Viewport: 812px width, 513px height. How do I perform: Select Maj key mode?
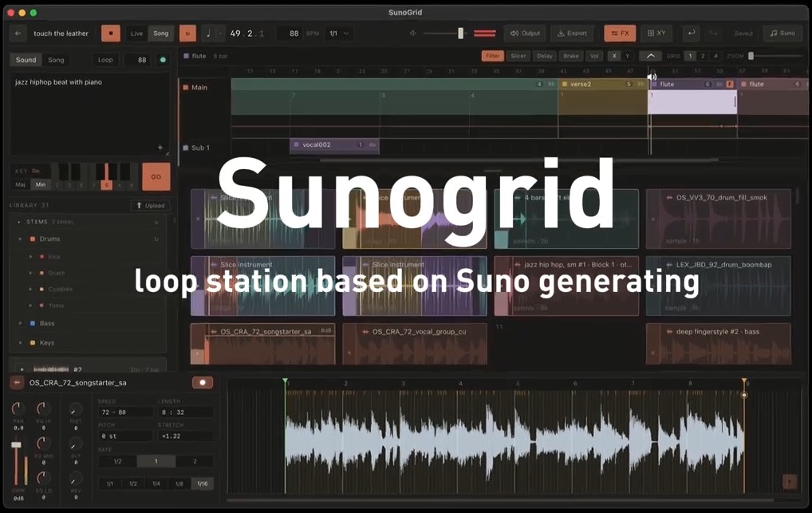[20, 184]
